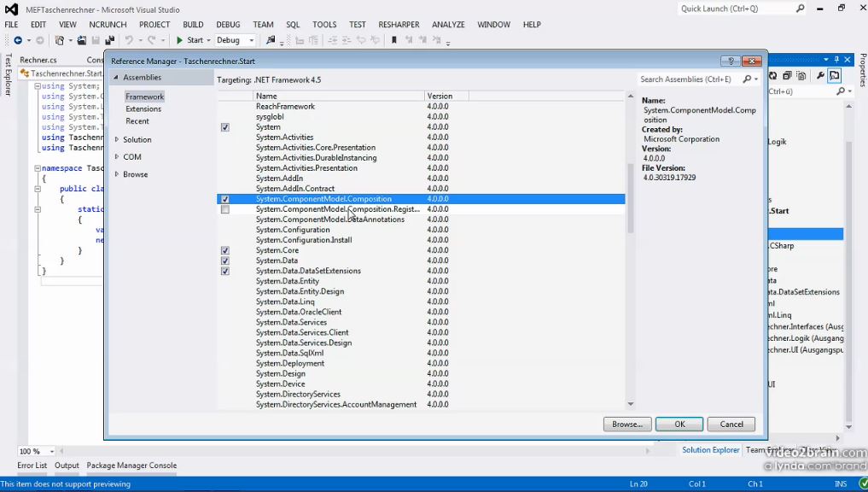Click the scroll-down arrow of assembly list
This screenshot has width=868, height=492.
click(631, 405)
